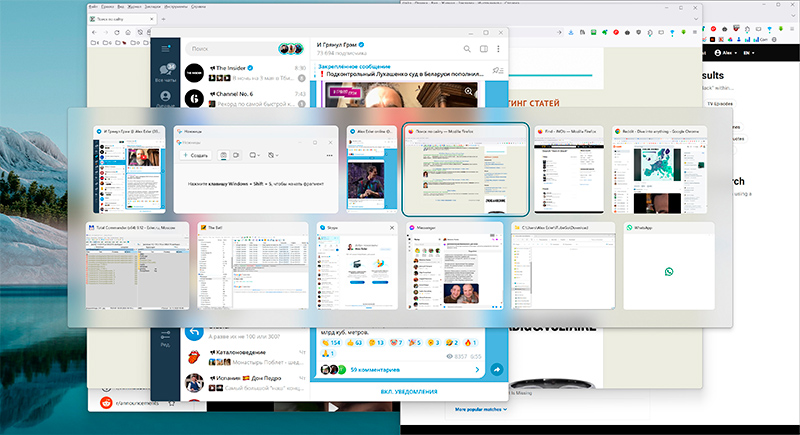Toggle Telegram's side panel icon in header
The height and width of the screenshot is (435, 800).
pyautogui.click(x=483, y=48)
